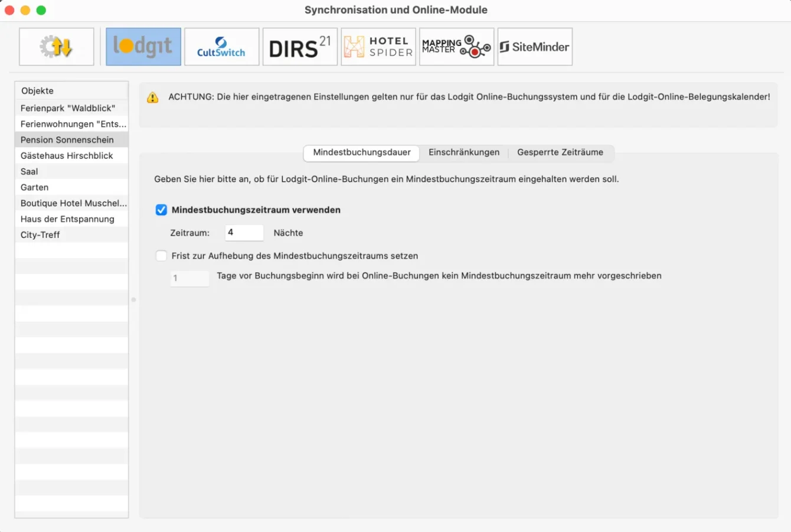The width and height of the screenshot is (791, 532).
Task: Select City-Treff in the object list
Action: (71, 235)
